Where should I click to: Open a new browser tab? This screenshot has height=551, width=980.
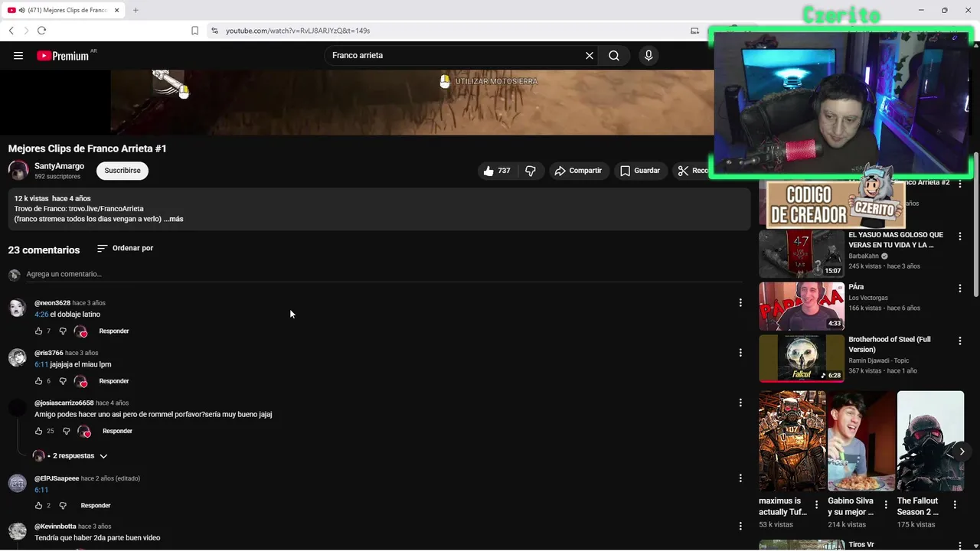(x=136, y=10)
